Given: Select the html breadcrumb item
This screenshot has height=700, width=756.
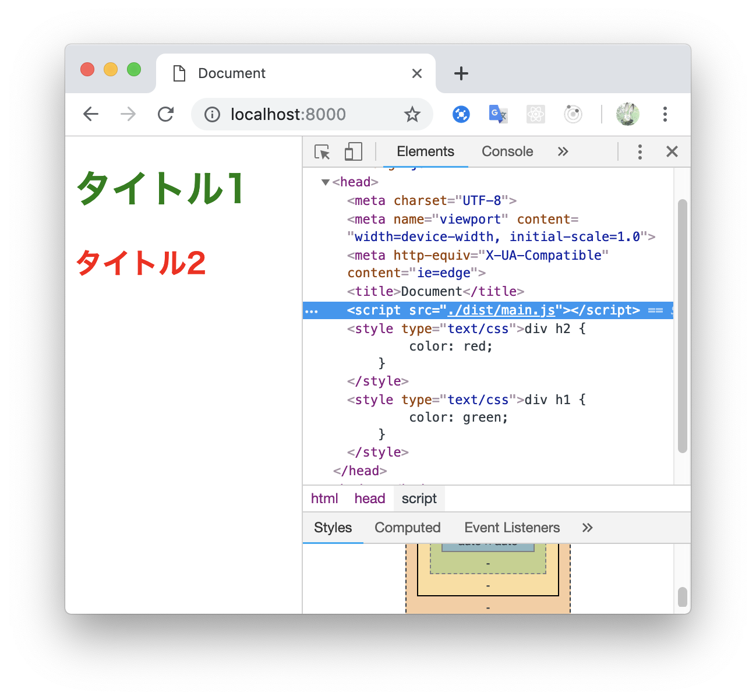Looking at the screenshot, I should [x=324, y=499].
